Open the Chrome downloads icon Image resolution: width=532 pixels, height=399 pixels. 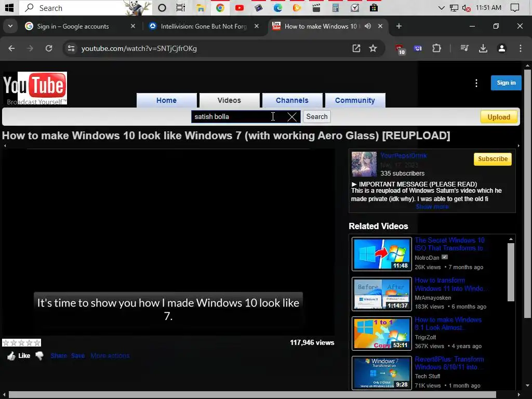tap(483, 48)
